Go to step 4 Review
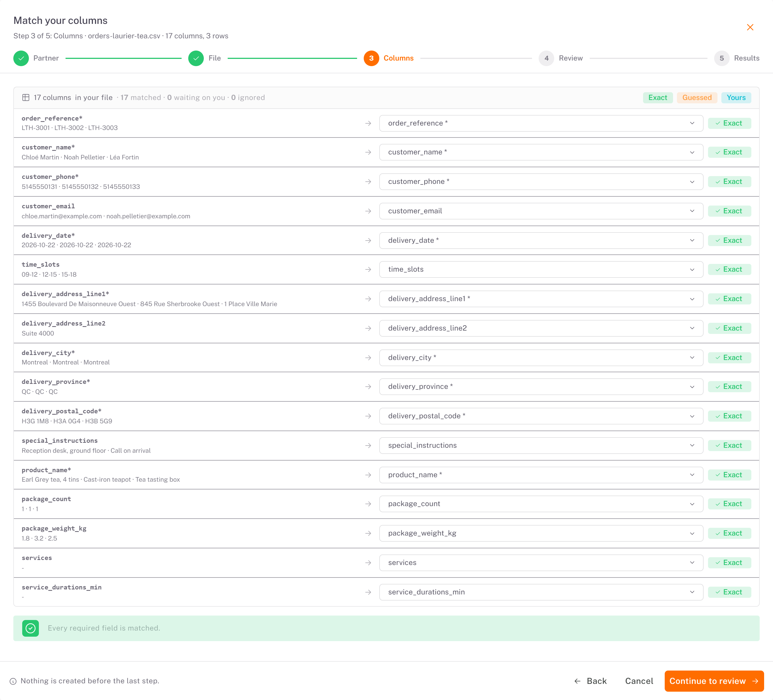Image resolution: width=773 pixels, height=700 pixels. tap(561, 58)
